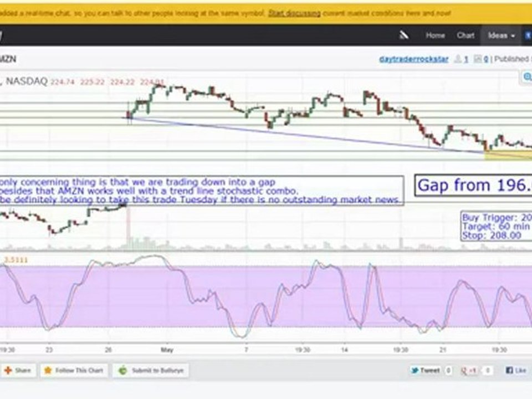Image resolution: width=532 pixels, height=399 pixels.
Task: Click the Google +1 button
Action: coord(469,371)
